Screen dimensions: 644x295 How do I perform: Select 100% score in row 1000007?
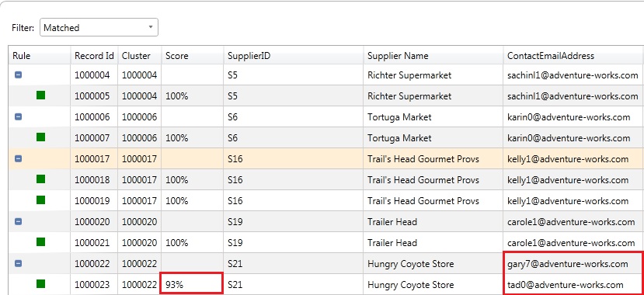click(193, 138)
